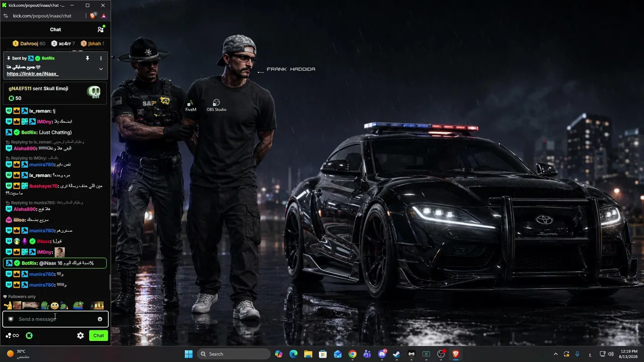Image resolution: width=644 pixels, height=362 pixels.
Task: Open the taskbar clock showing 12:19 PM
Action: [x=628, y=354]
